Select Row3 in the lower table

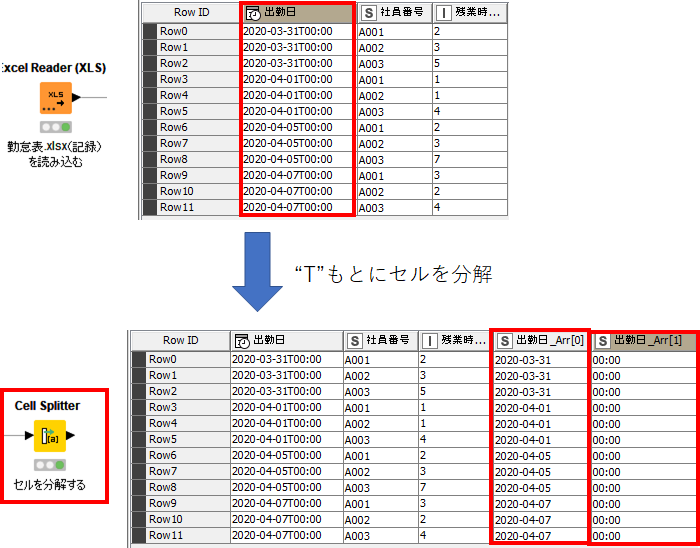pos(180,408)
